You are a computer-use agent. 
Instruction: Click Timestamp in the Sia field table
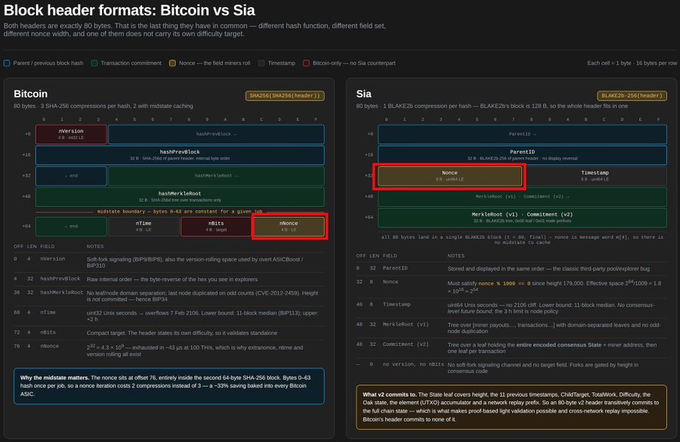pos(396,304)
